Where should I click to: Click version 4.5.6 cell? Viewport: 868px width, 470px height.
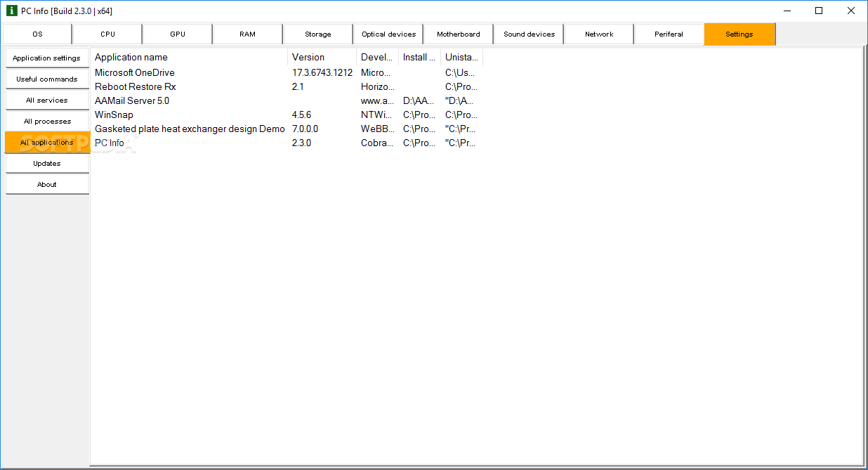[x=301, y=115]
